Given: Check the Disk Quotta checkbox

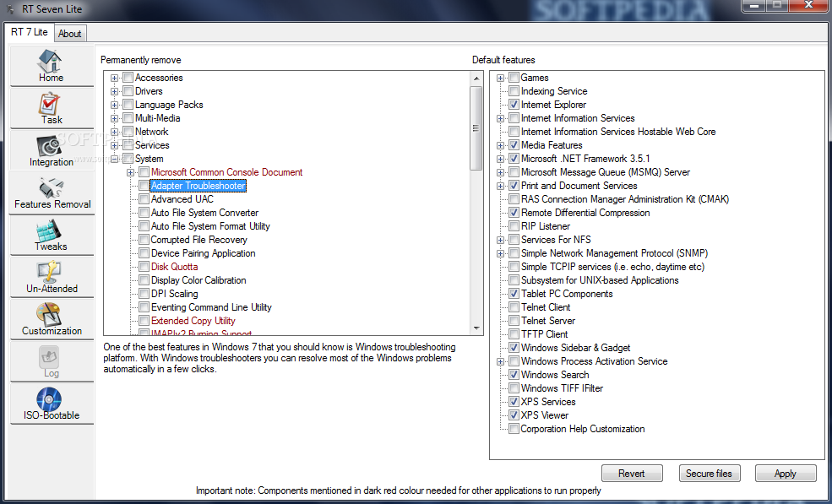Looking at the screenshot, I should tap(144, 267).
